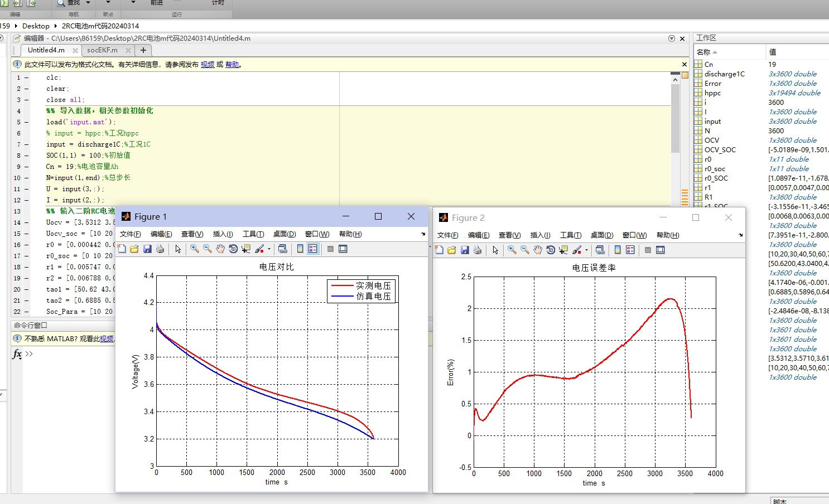
Task: Click red 实测电压 legend entry in Figure 1
Action: click(x=361, y=285)
